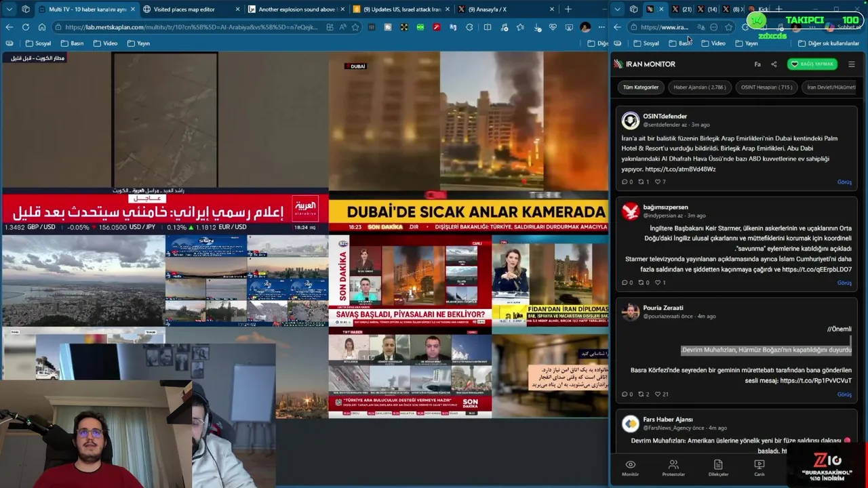Switch to the X (14) tab in right browser
Image resolution: width=868 pixels, height=488 pixels.
point(707,9)
